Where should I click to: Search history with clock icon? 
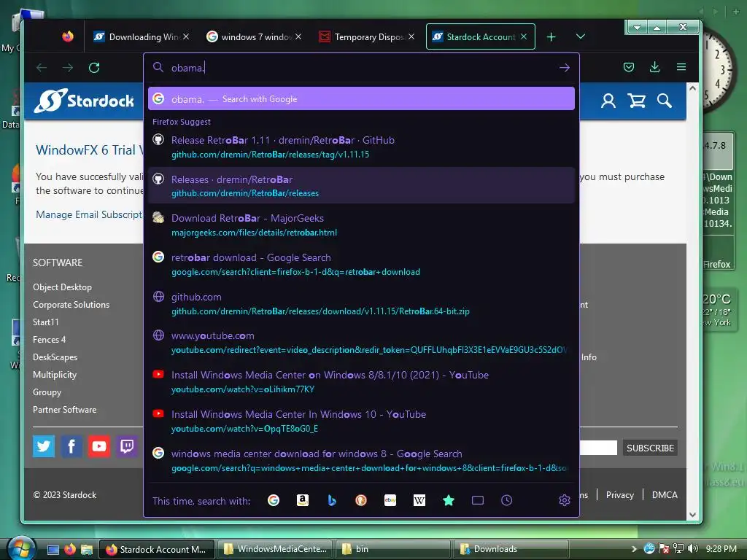507,500
